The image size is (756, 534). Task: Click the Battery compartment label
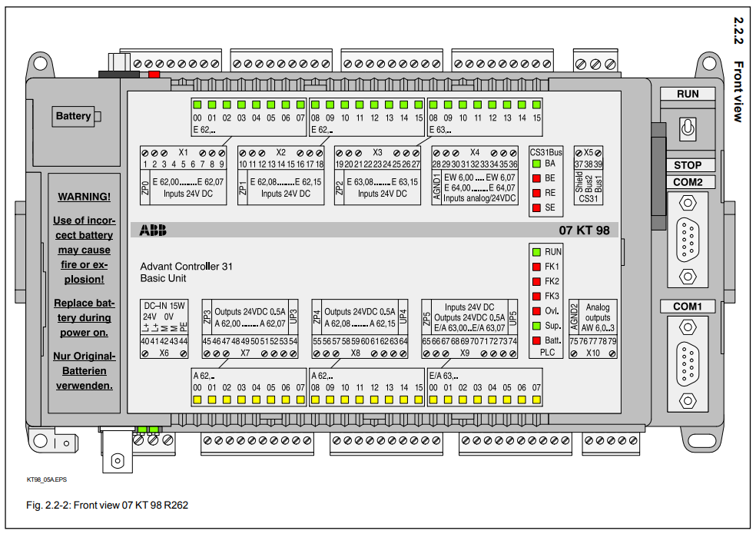(73, 117)
